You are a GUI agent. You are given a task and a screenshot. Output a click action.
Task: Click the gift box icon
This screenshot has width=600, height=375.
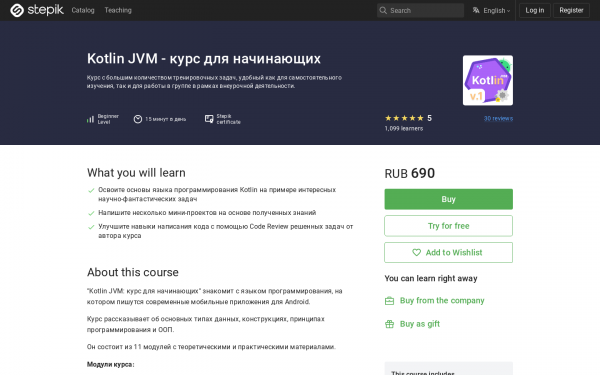point(389,324)
